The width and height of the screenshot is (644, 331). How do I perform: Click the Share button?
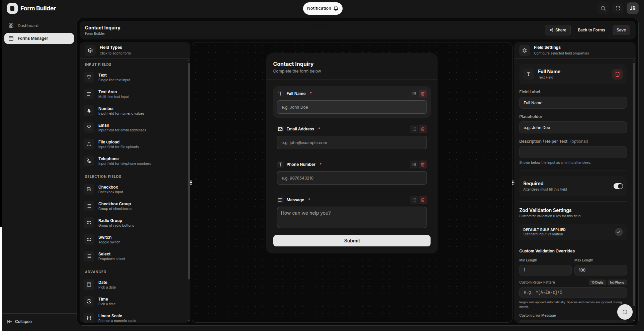[x=558, y=30]
